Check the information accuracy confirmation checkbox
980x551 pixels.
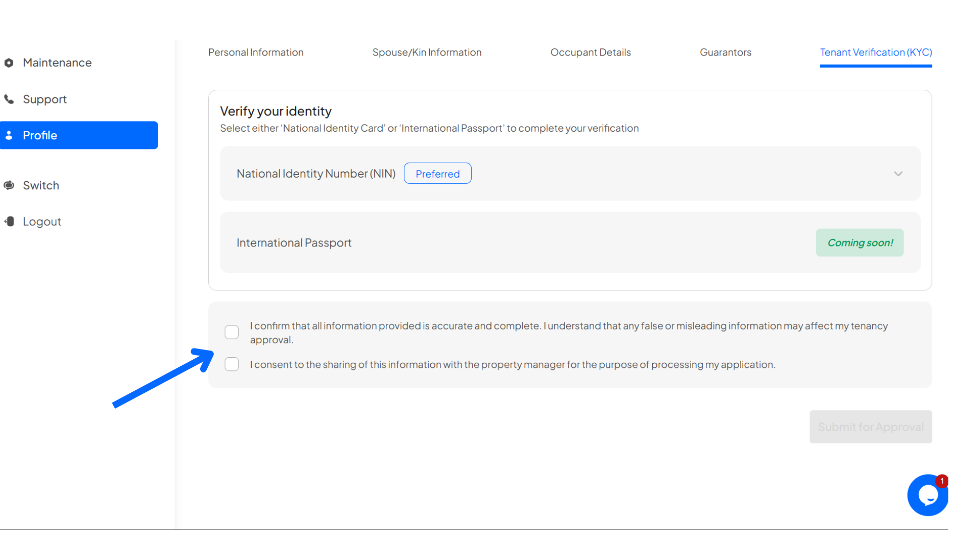pyautogui.click(x=232, y=332)
